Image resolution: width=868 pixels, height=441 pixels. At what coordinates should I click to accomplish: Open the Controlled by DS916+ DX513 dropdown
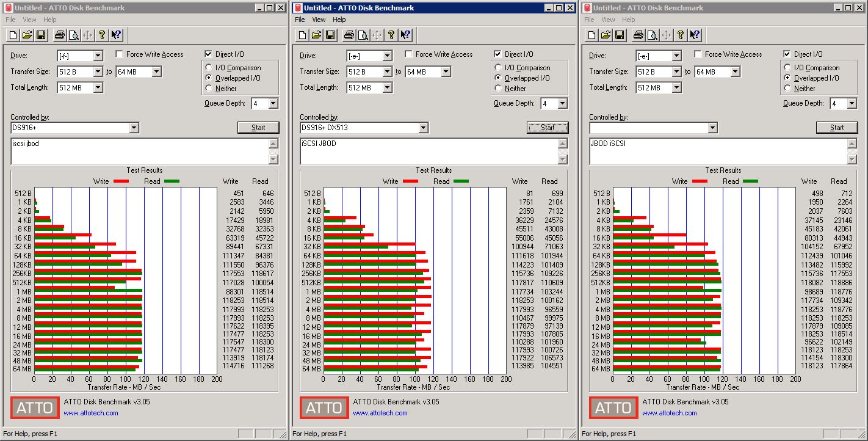(x=423, y=128)
